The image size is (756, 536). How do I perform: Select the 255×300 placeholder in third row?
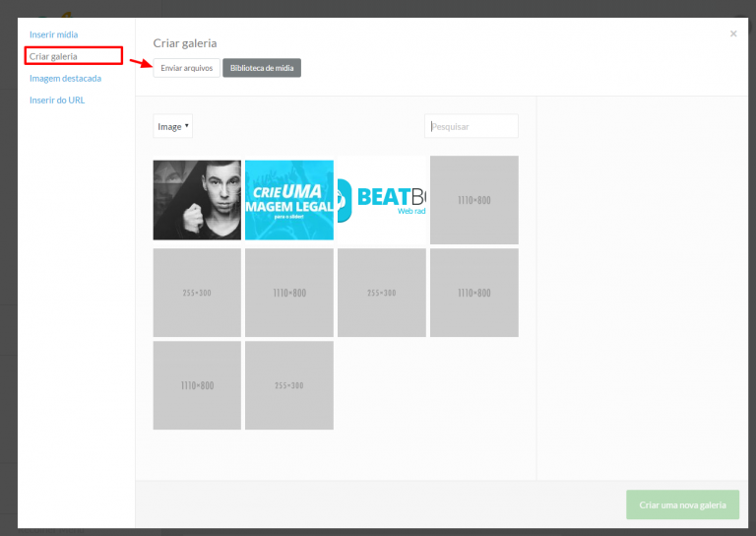click(289, 385)
